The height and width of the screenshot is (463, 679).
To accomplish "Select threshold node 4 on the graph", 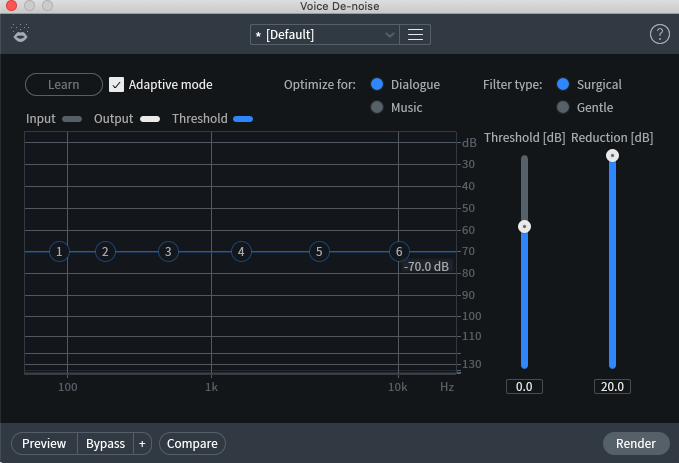I will (241, 252).
